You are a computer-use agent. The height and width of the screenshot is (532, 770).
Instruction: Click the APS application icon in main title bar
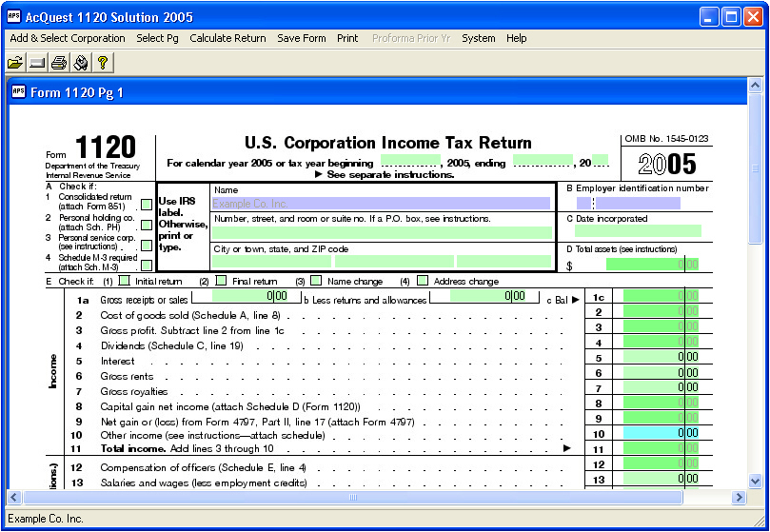click(13, 17)
